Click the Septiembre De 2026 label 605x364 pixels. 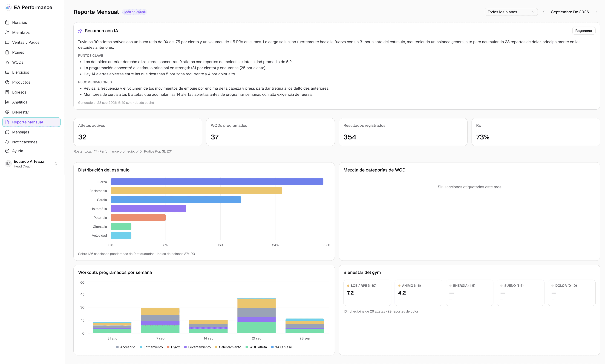(x=570, y=12)
